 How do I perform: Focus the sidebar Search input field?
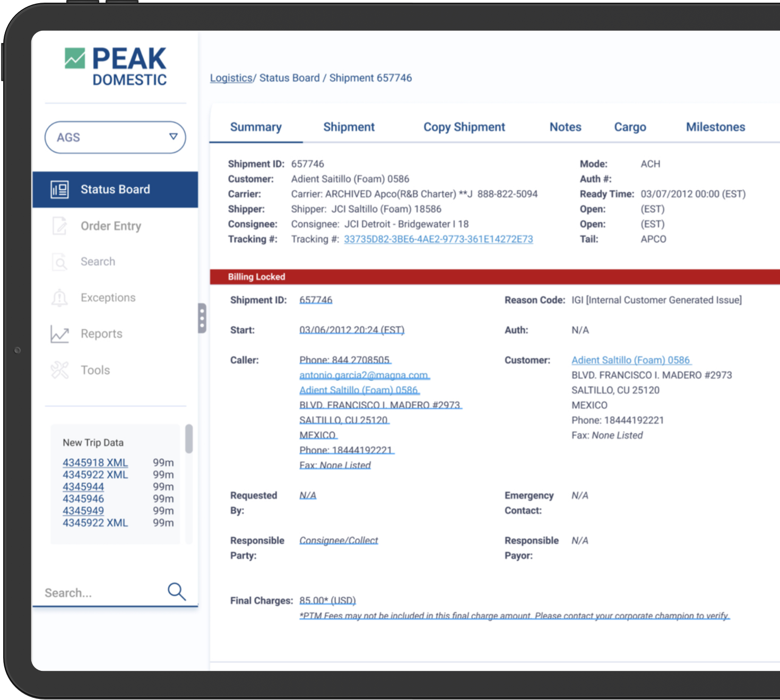point(101,593)
